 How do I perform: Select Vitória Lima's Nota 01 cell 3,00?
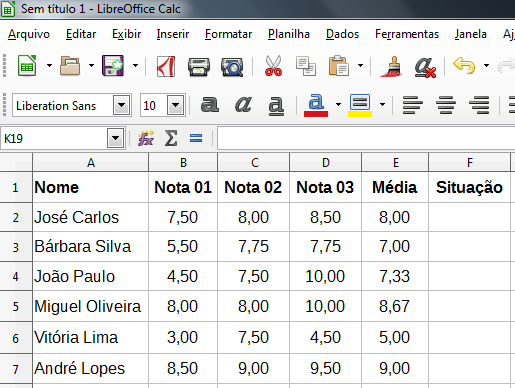[183, 337]
